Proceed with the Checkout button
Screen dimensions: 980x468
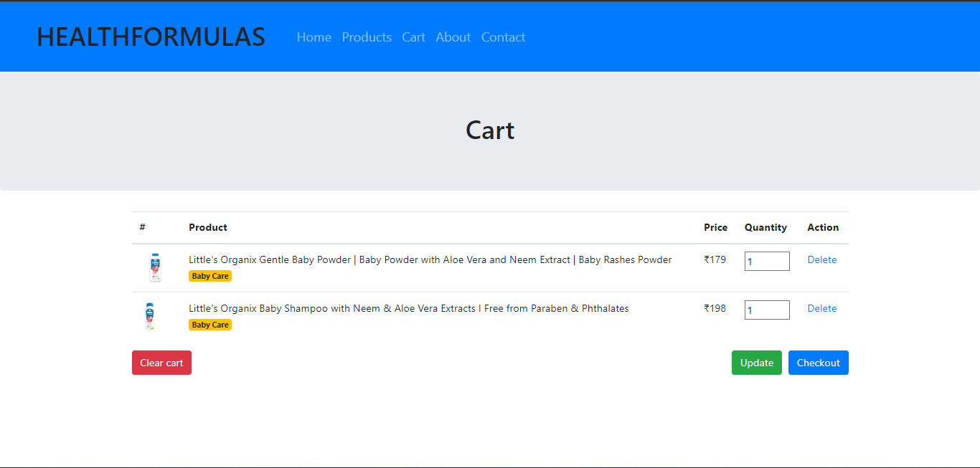(x=818, y=363)
